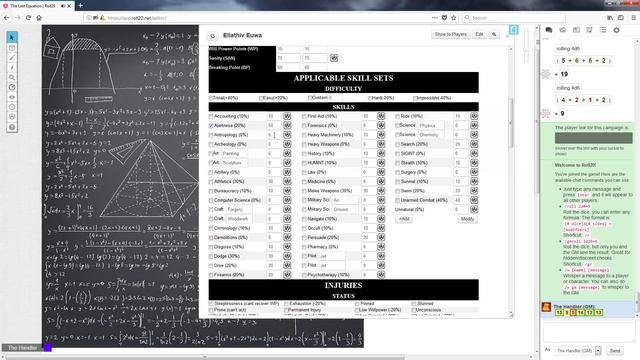Open the Journal tab in sidebar
Image resolution: width=640 pixels, height=360 pixels.
(x=576, y=30)
